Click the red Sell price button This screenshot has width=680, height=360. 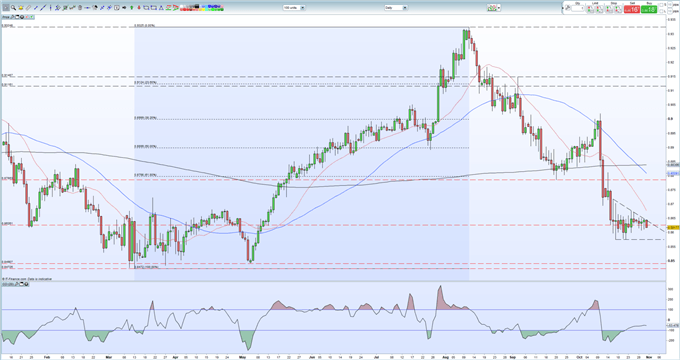pyautogui.click(x=632, y=9)
